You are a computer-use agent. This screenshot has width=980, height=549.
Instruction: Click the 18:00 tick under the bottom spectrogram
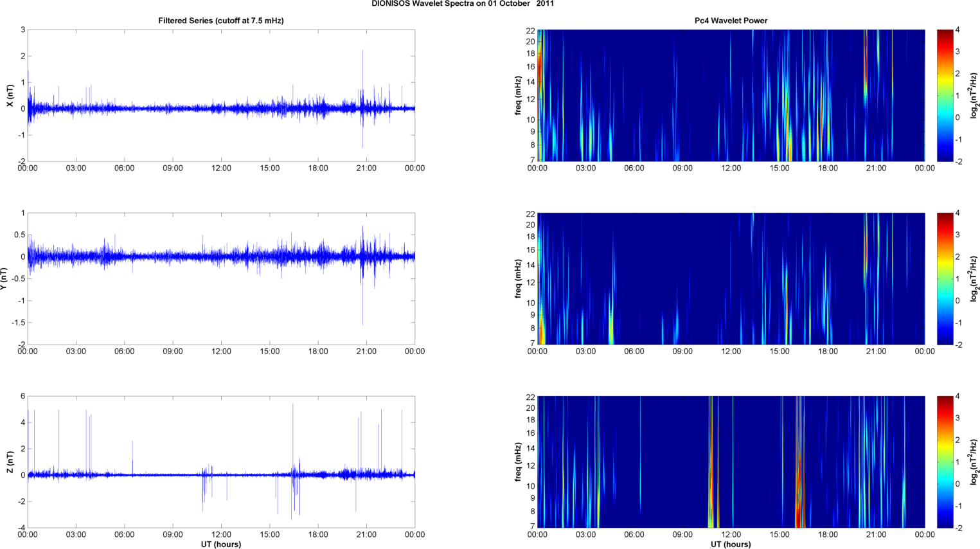click(x=828, y=535)
